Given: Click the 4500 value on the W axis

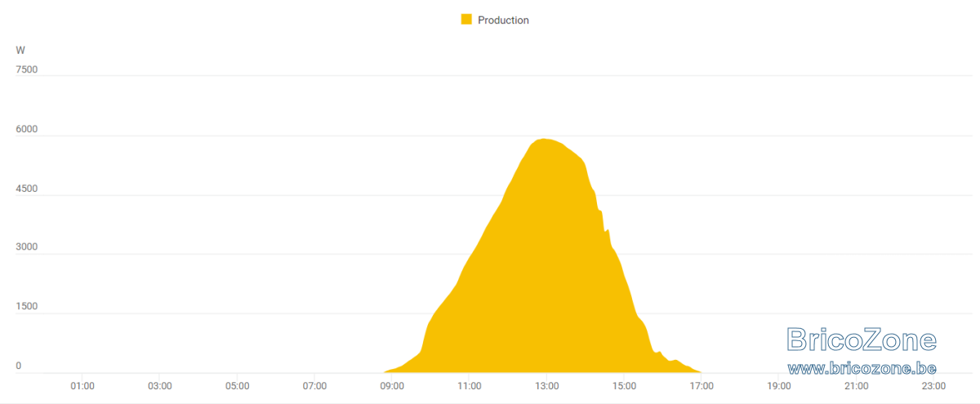Looking at the screenshot, I should coord(27,189).
